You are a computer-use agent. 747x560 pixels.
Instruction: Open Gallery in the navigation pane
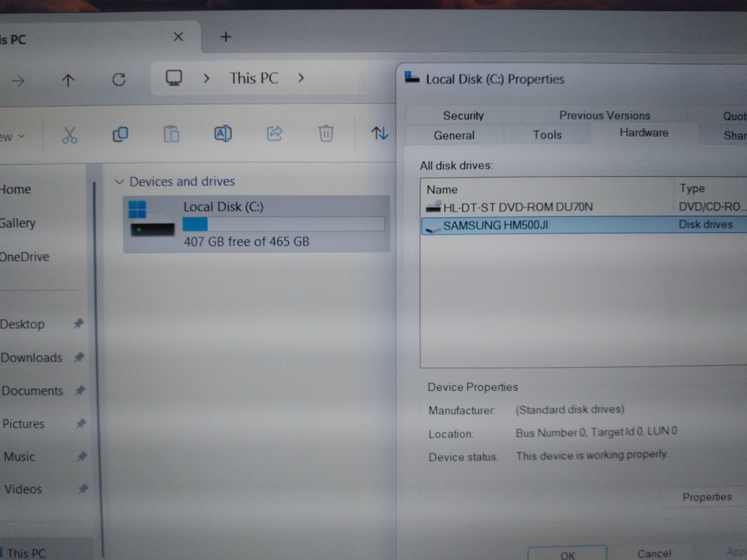click(17, 223)
